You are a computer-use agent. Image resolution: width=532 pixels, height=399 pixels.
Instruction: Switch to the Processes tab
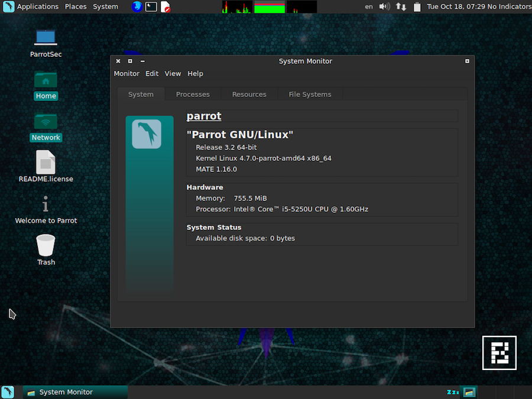[x=193, y=95]
